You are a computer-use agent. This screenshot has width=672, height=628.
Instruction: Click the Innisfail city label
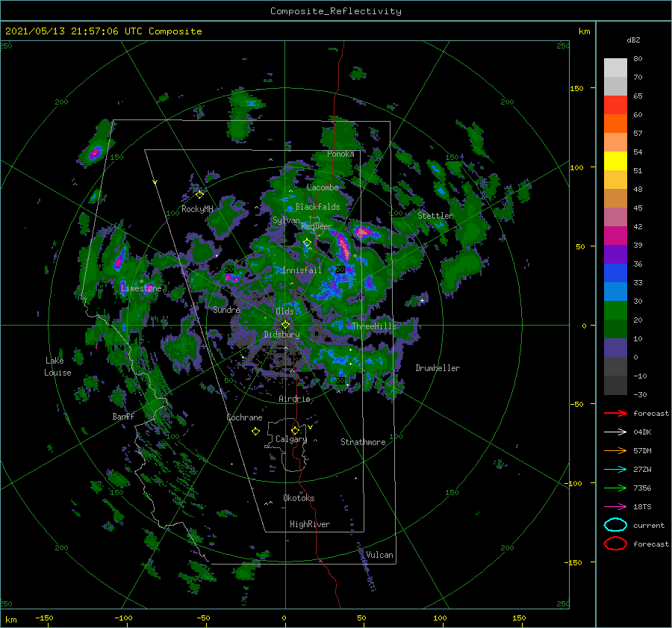tap(302, 270)
